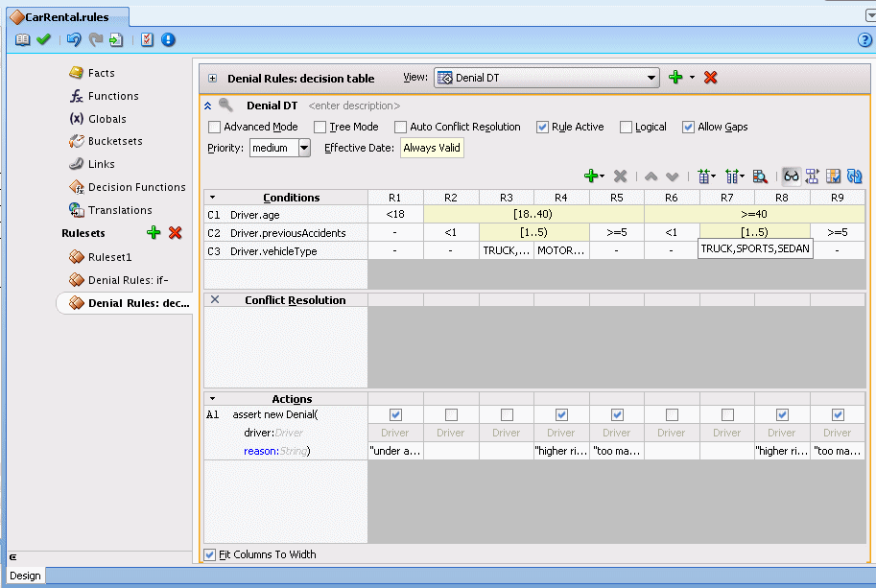The width and height of the screenshot is (876, 588).
Task: Click the Undo arrow in the toolbar
Action: [74, 39]
